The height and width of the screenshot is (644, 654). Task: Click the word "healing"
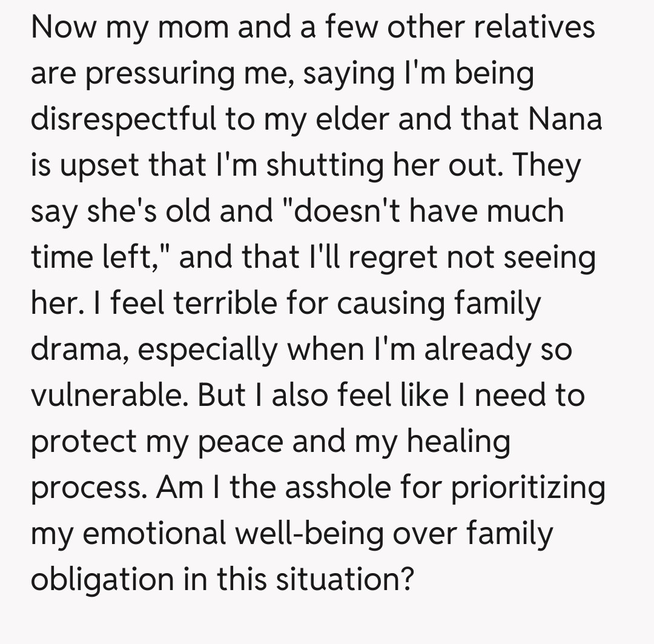click(458, 441)
